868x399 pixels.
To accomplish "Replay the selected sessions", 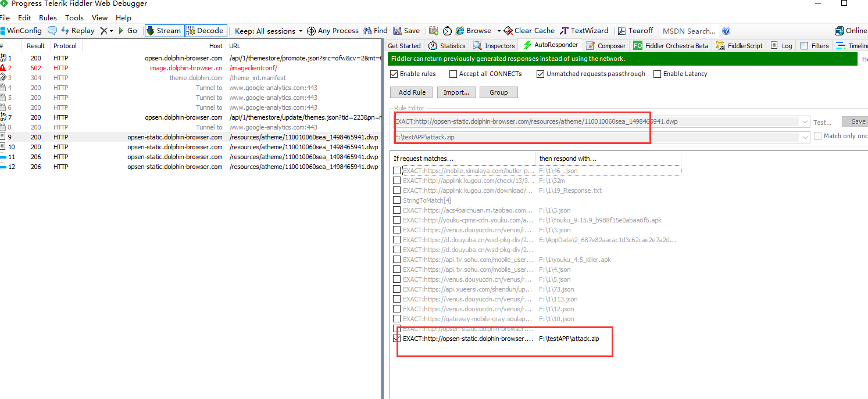I will coord(77,31).
